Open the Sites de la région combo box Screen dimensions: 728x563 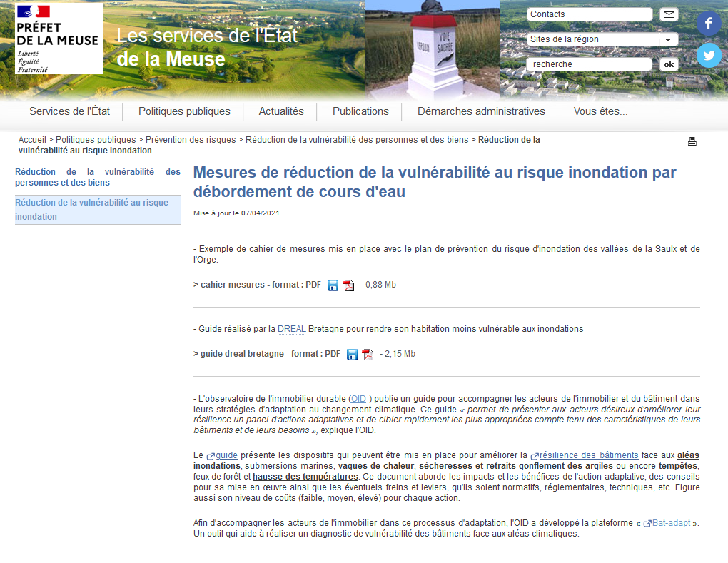tap(602, 39)
